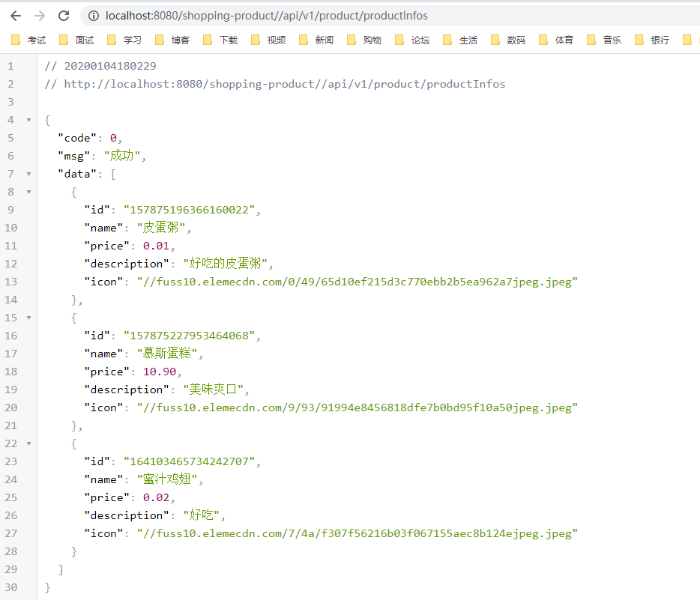Click the localhost URL in the line 2 comment

click(x=284, y=85)
